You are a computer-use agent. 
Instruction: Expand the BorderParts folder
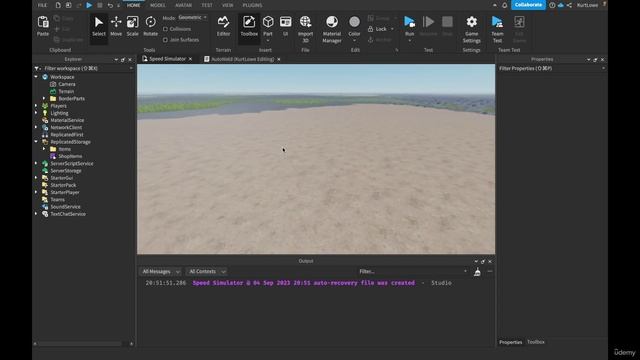(x=44, y=98)
